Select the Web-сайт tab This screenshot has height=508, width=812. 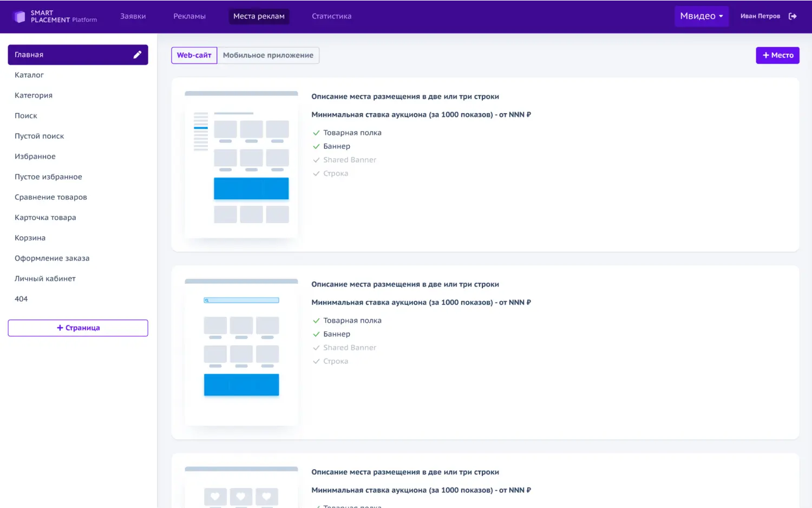tap(194, 55)
